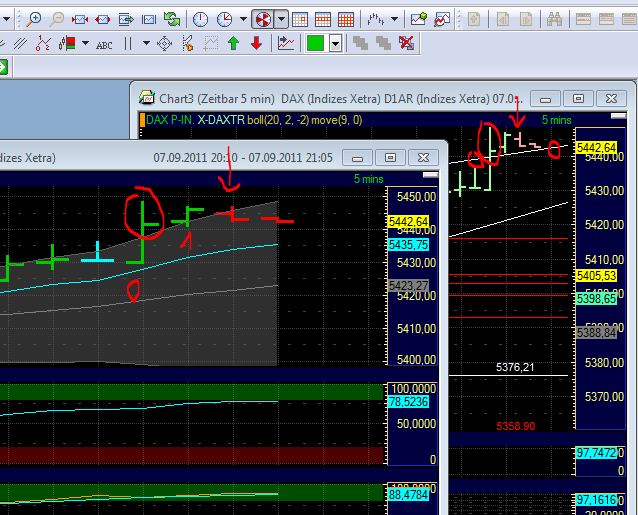Click the grey 5423,27 price label

coord(408,286)
